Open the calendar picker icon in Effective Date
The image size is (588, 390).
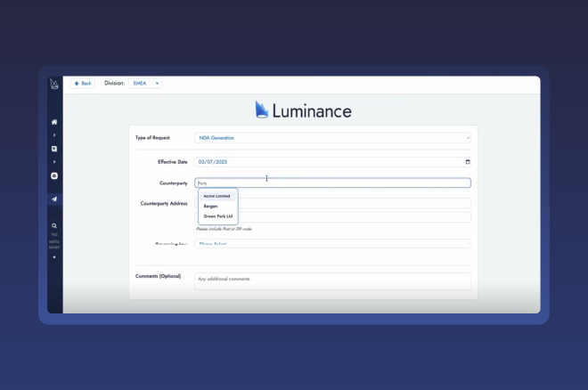click(x=468, y=162)
